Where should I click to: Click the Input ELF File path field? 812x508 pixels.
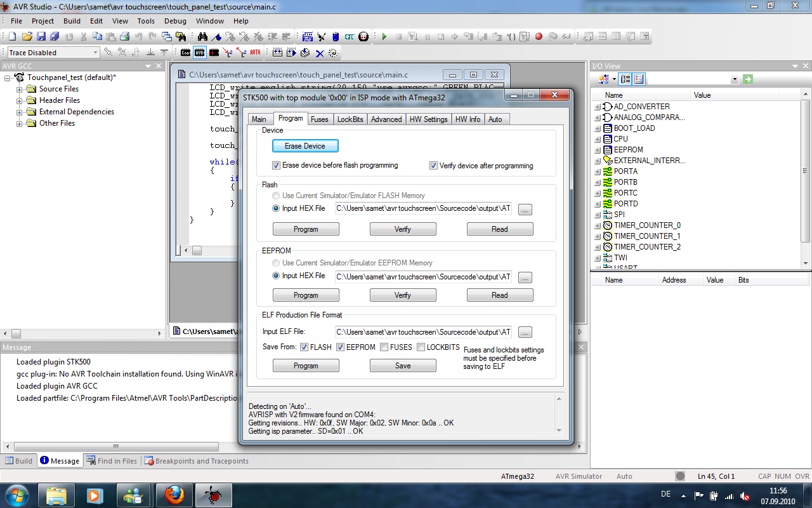424,332
